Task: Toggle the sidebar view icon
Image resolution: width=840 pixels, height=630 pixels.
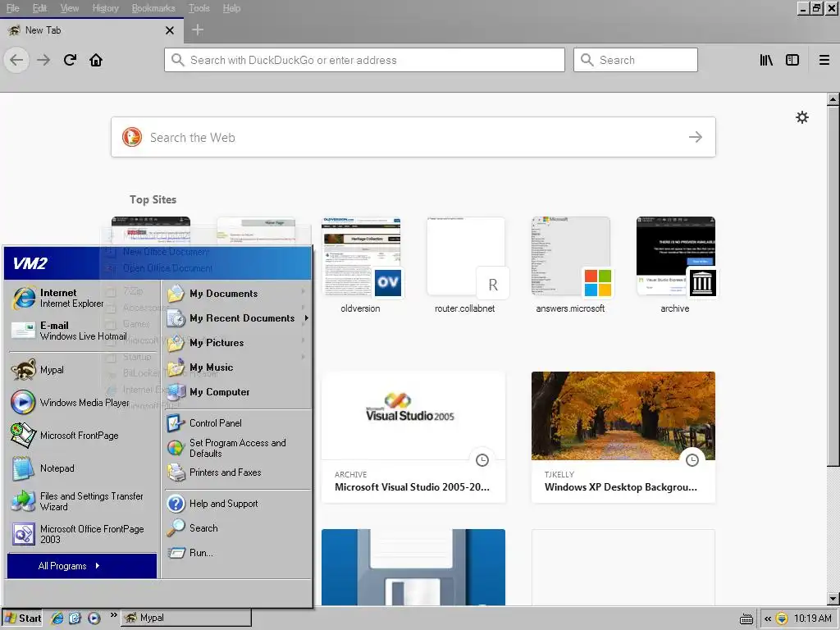Action: pos(792,60)
